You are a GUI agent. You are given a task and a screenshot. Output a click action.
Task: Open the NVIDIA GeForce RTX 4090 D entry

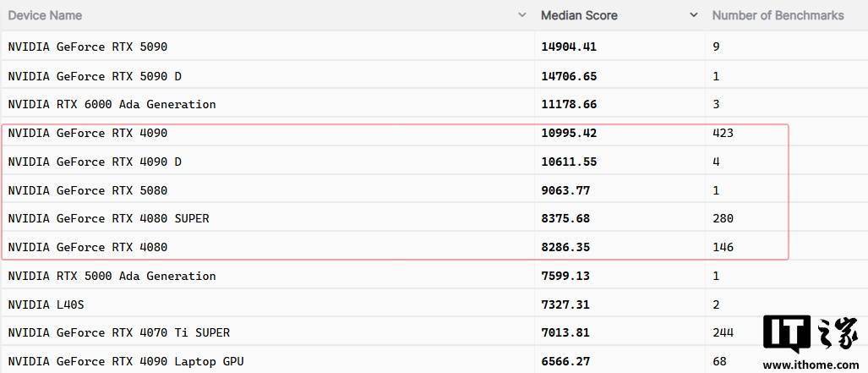click(x=95, y=162)
